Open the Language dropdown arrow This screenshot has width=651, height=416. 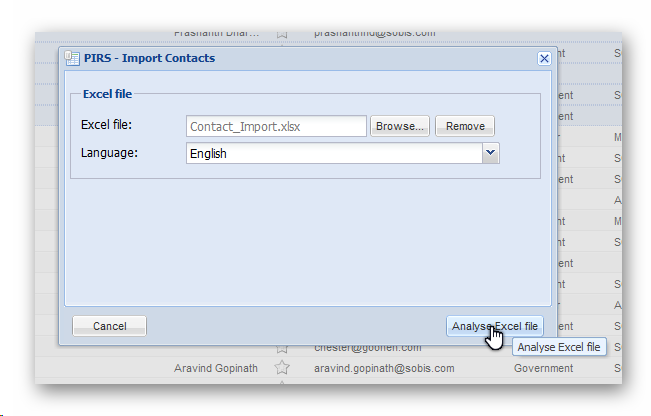tap(490, 153)
